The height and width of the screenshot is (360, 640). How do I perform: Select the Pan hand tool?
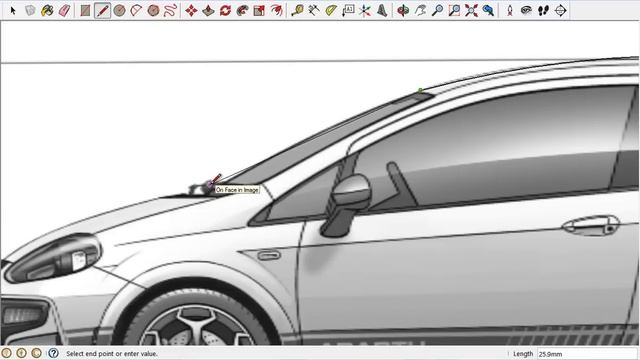click(420, 11)
